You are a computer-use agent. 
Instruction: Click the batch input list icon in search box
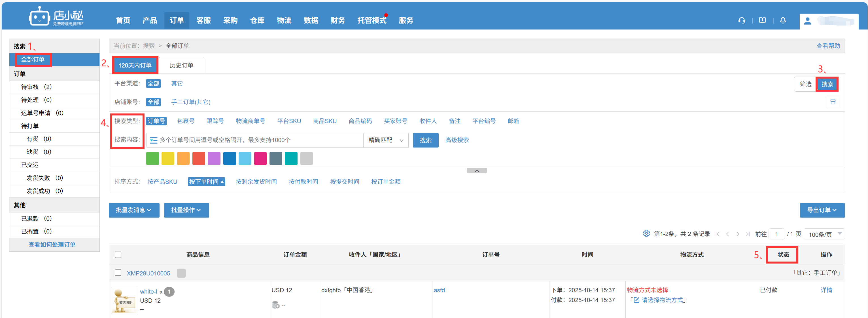click(154, 140)
